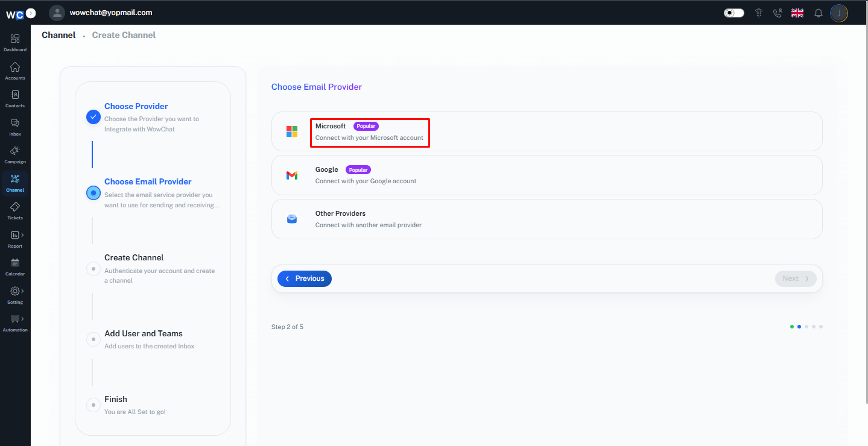Click "Connect with your Google account" text
The height and width of the screenshot is (446, 868).
click(x=366, y=181)
